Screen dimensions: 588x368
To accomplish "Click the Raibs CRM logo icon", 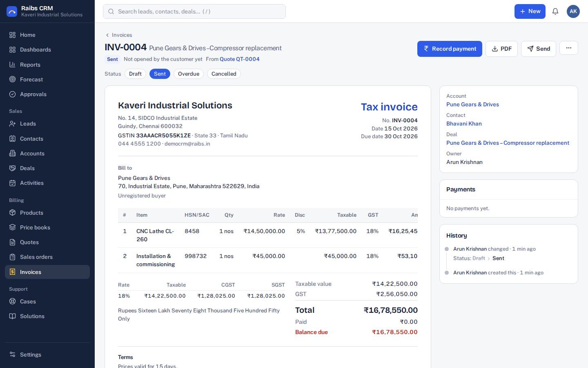I will [12, 11].
